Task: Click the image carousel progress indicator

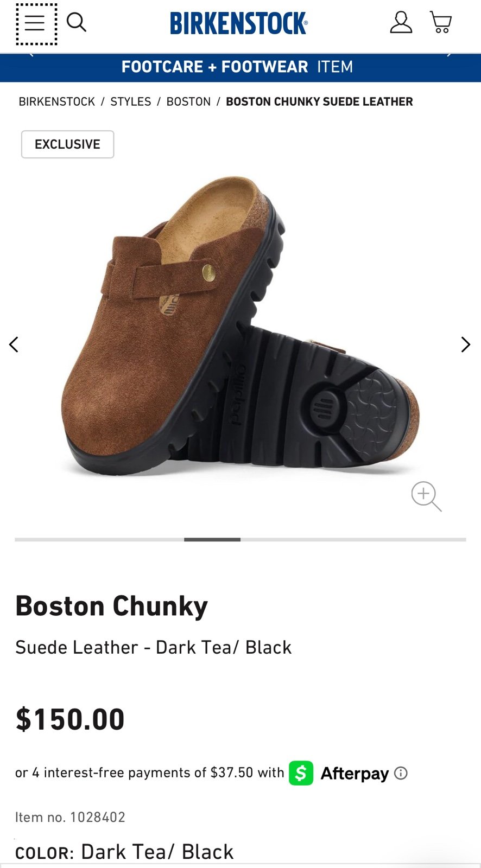Action: [x=240, y=540]
